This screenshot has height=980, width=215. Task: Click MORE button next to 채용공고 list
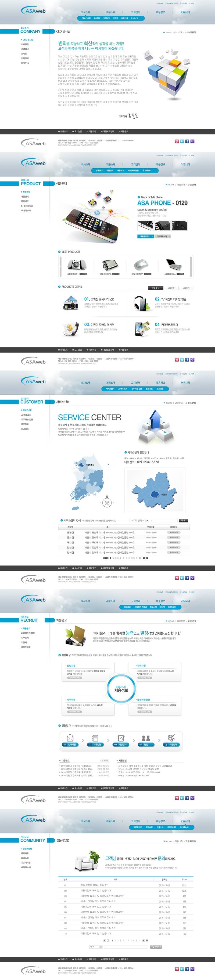point(105,761)
